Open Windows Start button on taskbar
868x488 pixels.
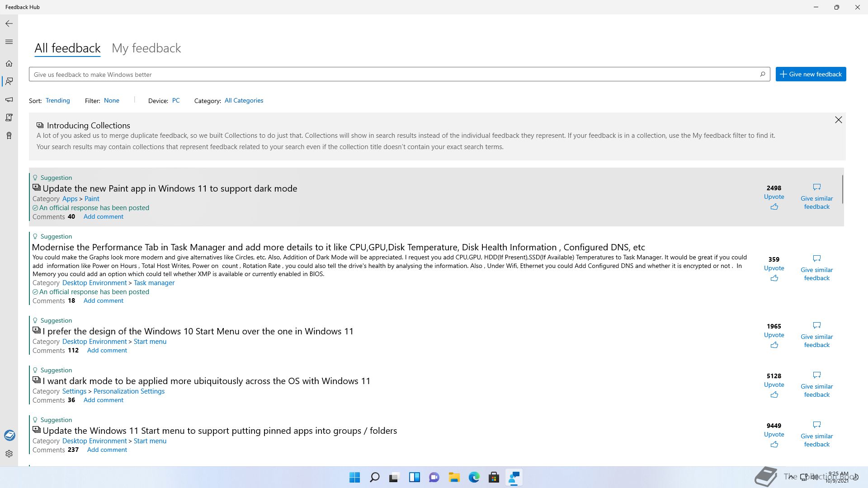click(x=355, y=477)
